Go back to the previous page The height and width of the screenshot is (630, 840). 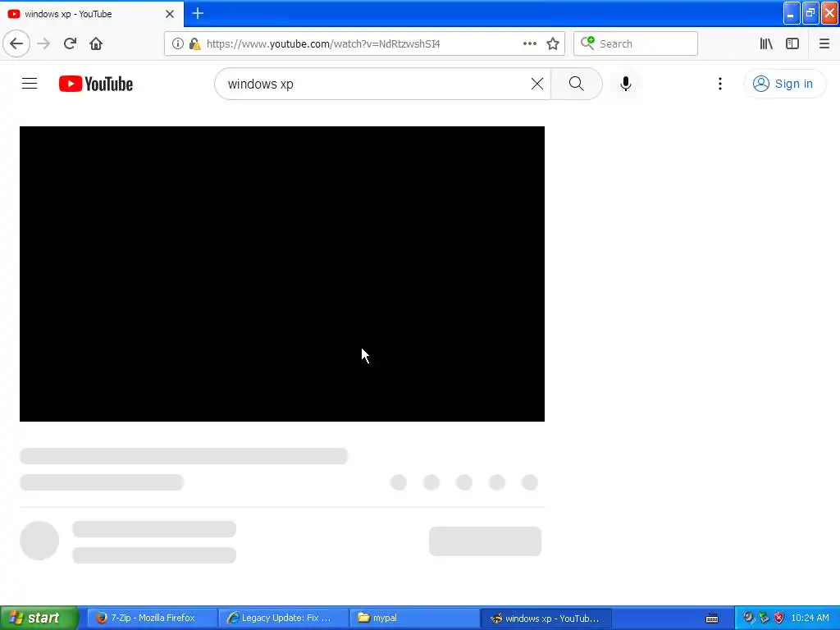tap(16, 43)
